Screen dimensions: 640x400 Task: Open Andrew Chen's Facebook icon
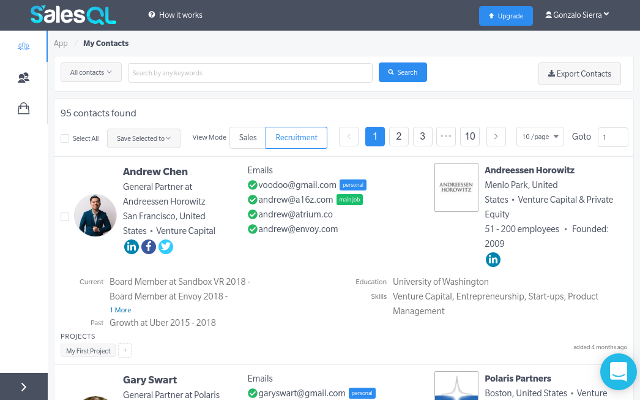click(149, 247)
